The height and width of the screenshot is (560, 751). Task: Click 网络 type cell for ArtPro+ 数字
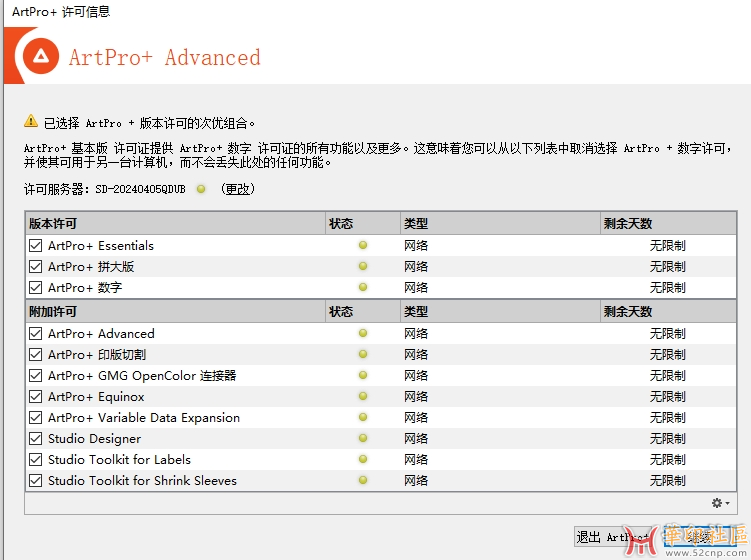(416, 288)
